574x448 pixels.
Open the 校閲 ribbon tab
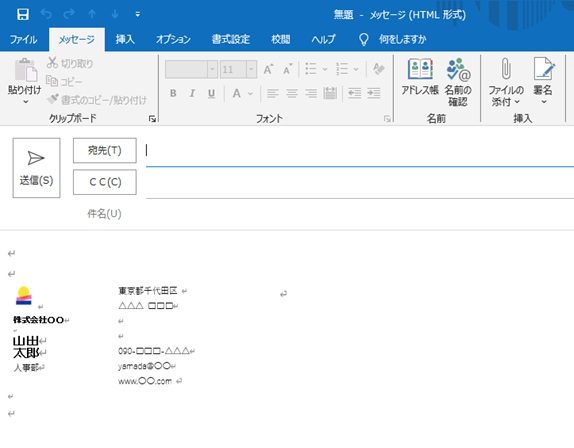pyautogui.click(x=281, y=39)
